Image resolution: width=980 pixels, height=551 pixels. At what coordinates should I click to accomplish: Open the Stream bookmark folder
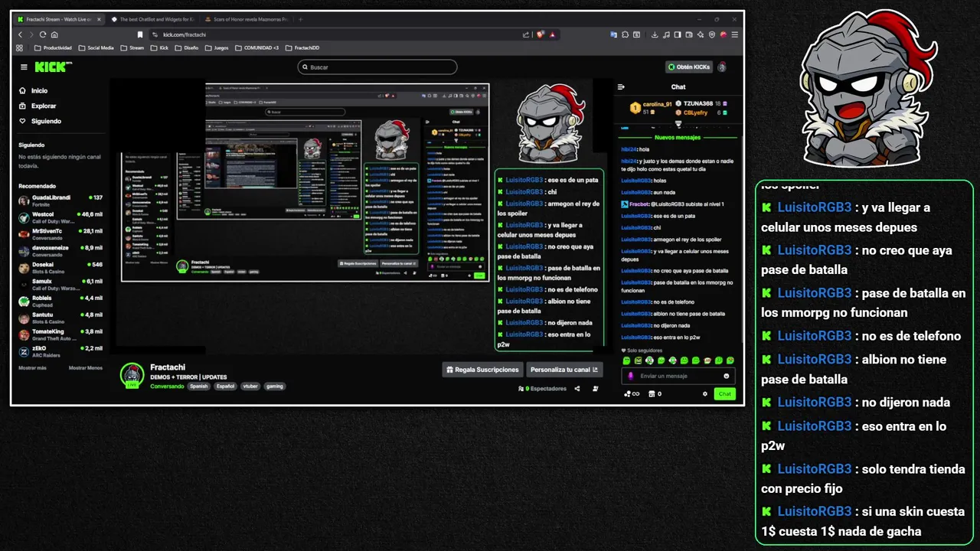tap(132, 47)
